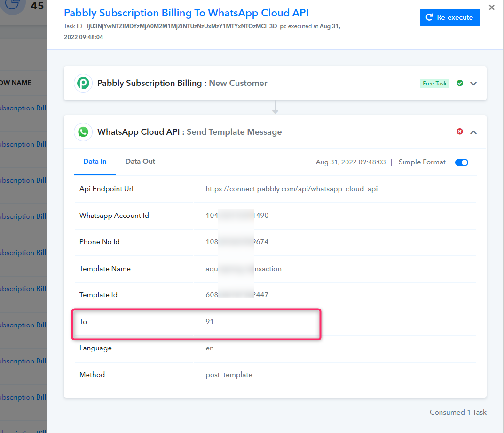Click the Api Endpoint Url value
Screen dimensions: 504x433
pyautogui.click(x=291, y=189)
